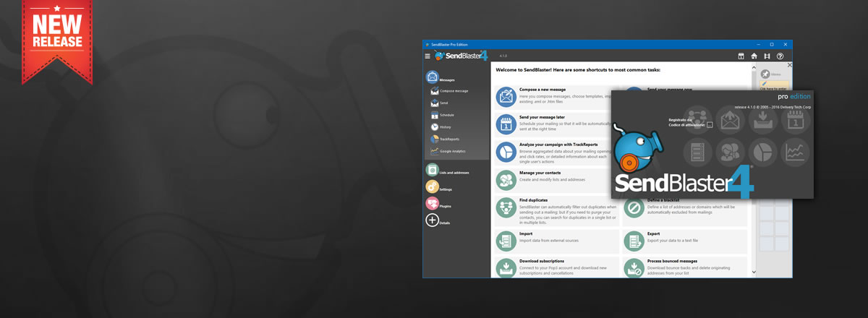Click the Compose a new message envelope icon
This screenshot has height=318, width=868.
click(x=506, y=97)
